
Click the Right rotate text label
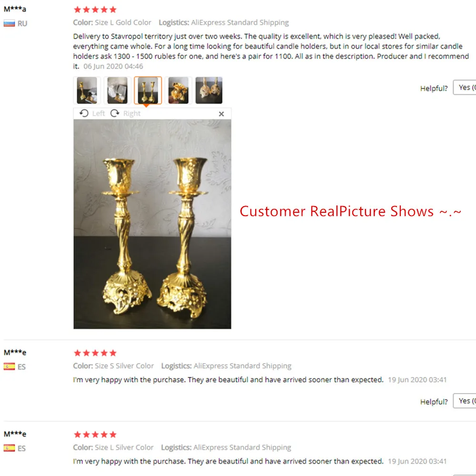click(x=132, y=114)
